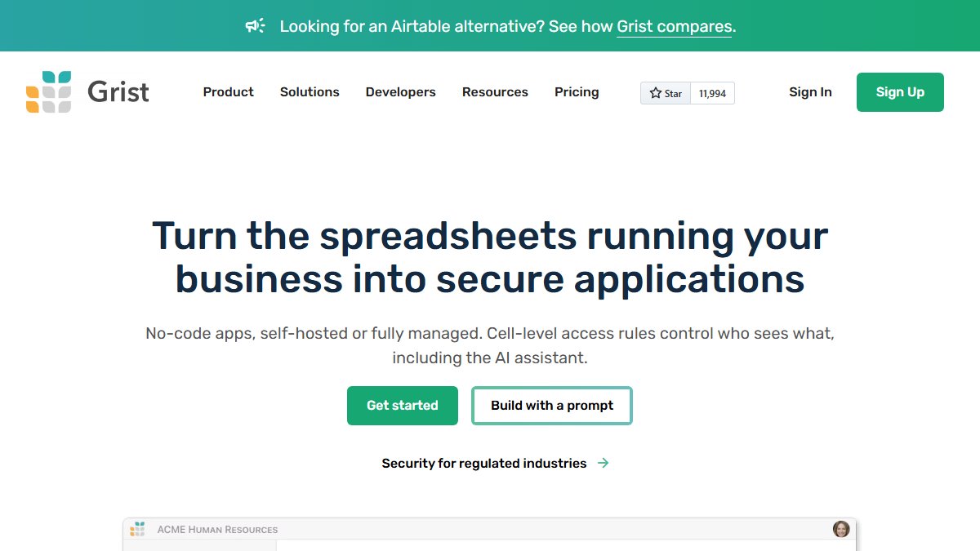This screenshot has height=551, width=980.
Task: Click the 'No-code apps, self-hosted' subheading text
Action: click(490, 345)
